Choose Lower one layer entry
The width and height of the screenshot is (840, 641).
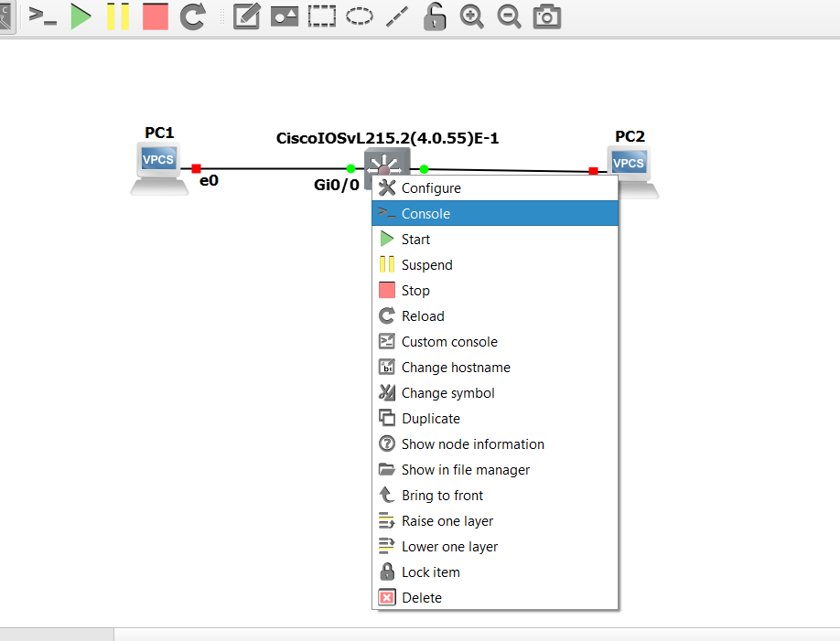point(495,548)
